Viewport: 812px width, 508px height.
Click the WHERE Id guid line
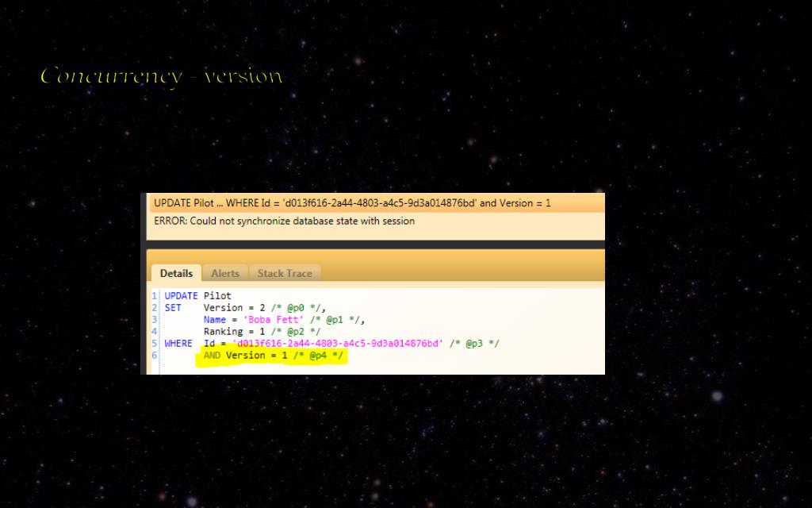tap(331, 343)
